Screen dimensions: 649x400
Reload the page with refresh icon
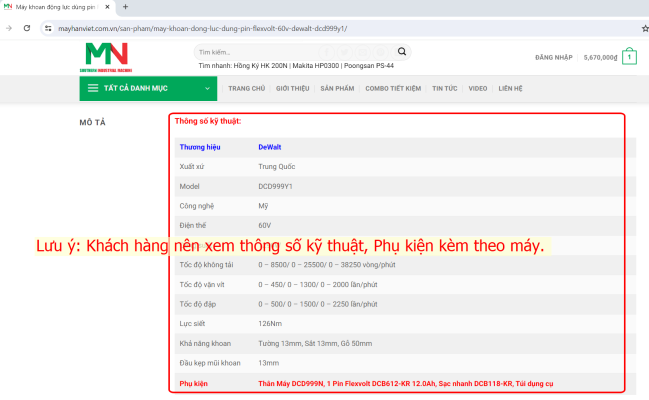click(x=28, y=28)
